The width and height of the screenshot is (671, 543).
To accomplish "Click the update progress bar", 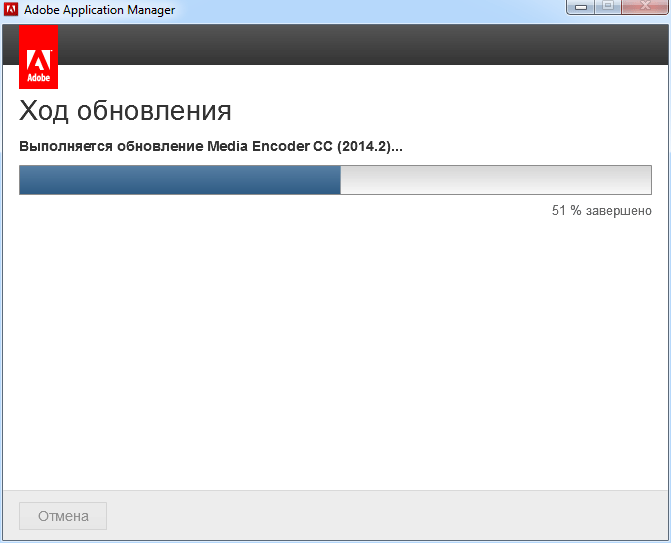I will point(335,180).
